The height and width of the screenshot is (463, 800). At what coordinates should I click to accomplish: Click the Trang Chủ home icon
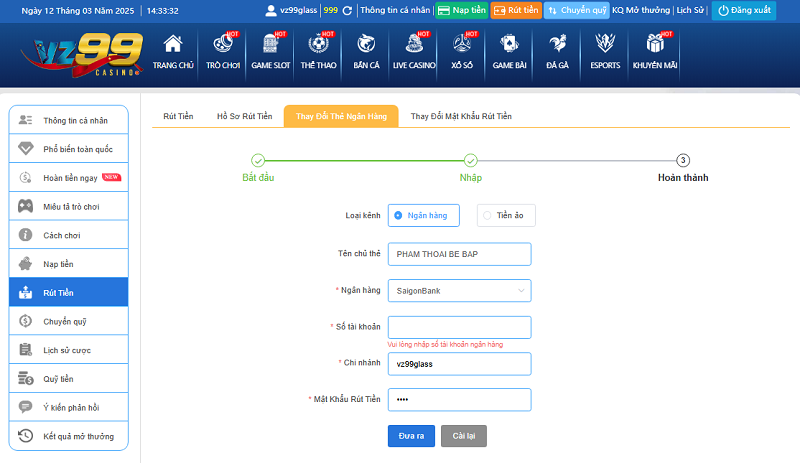tap(173, 45)
